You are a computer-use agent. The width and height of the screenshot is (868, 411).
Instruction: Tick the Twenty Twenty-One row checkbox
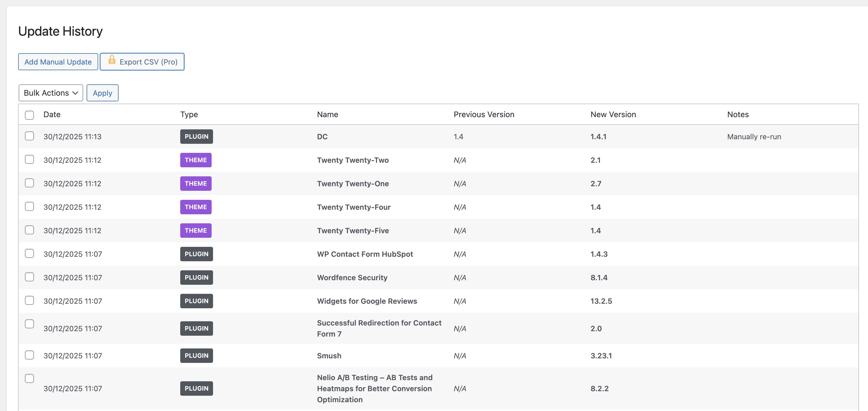pyautogui.click(x=30, y=183)
